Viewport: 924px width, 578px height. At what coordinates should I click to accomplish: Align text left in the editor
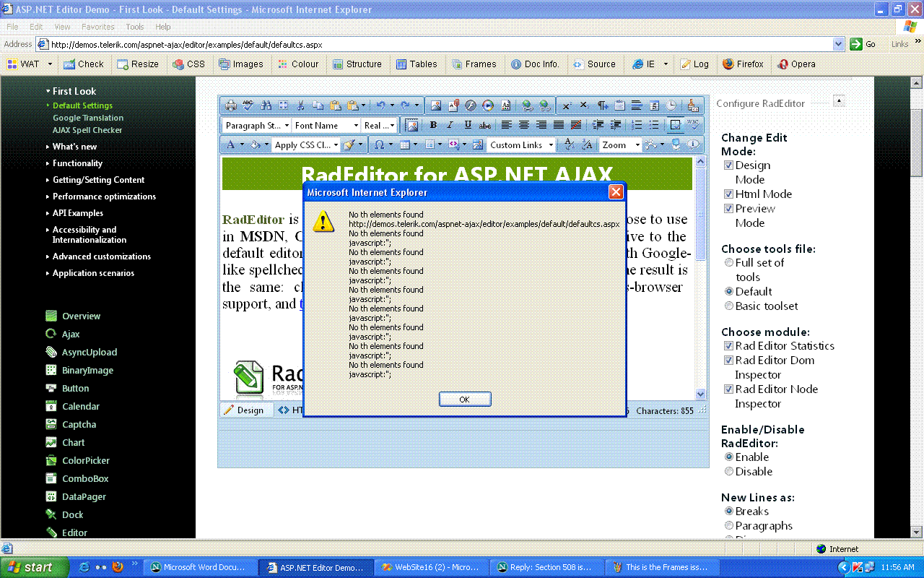click(x=507, y=125)
